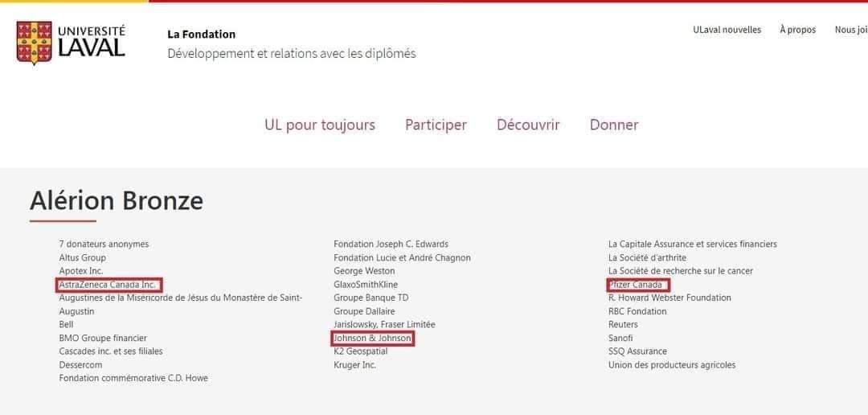Click the Nous joindre link in header
This screenshot has width=868, height=415.
851,30
